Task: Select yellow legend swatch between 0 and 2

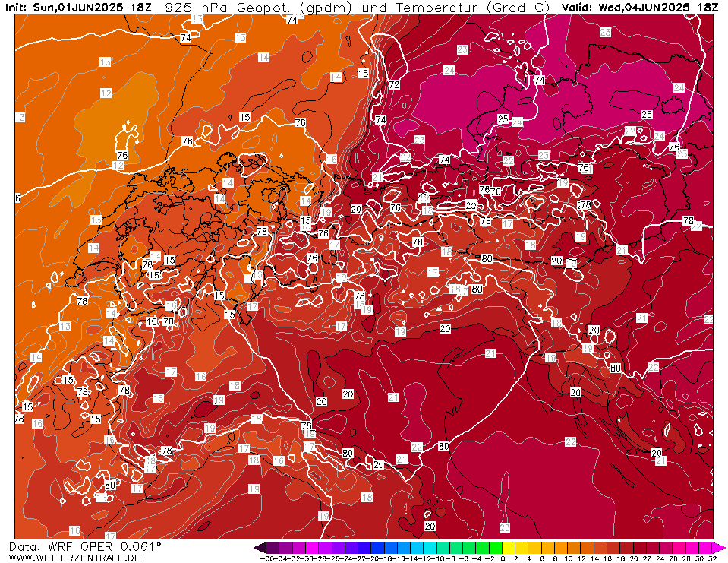Action: point(509,548)
